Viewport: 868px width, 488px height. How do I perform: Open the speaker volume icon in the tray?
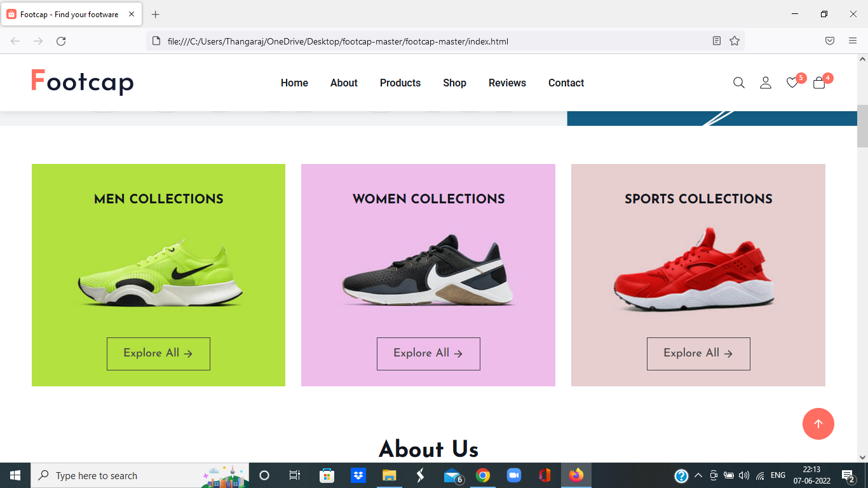[x=745, y=475]
